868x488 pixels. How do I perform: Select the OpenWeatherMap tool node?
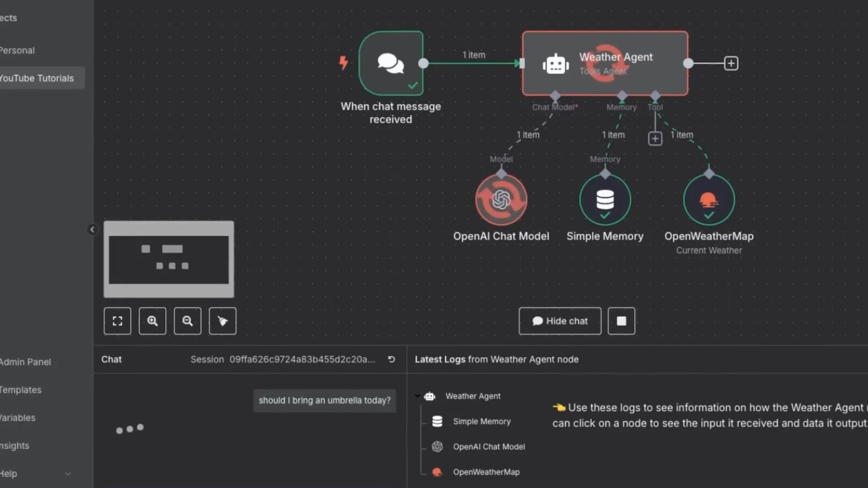[709, 200]
